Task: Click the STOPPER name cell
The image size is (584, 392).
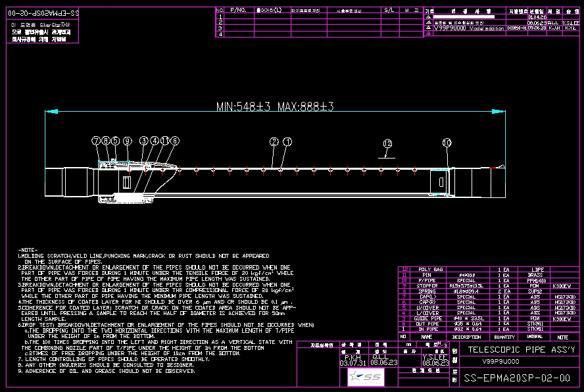Action: coord(427,286)
